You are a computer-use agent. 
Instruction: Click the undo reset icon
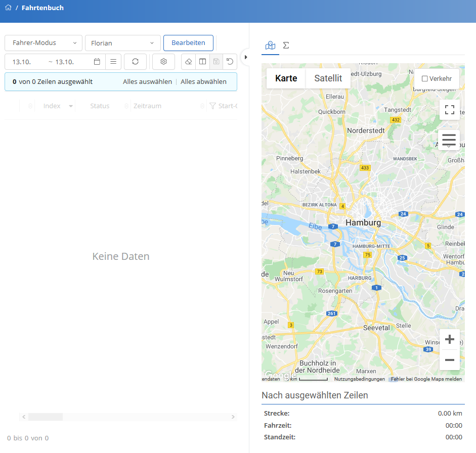[230, 61]
